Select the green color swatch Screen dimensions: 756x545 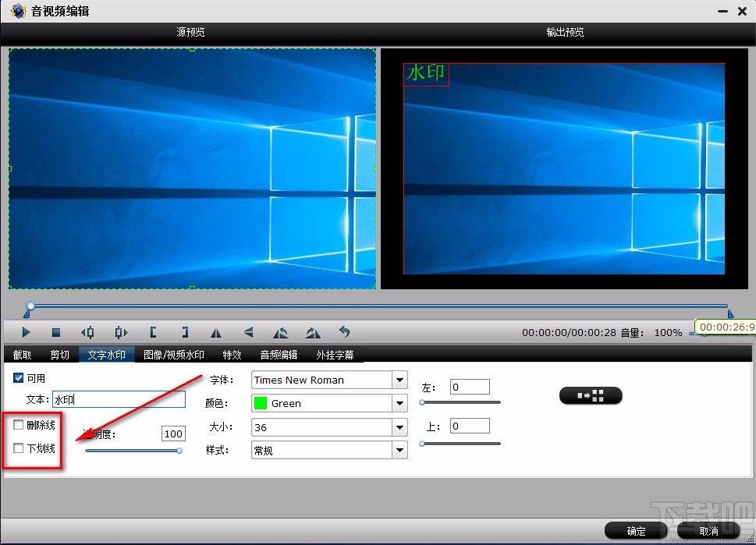coord(260,403)
